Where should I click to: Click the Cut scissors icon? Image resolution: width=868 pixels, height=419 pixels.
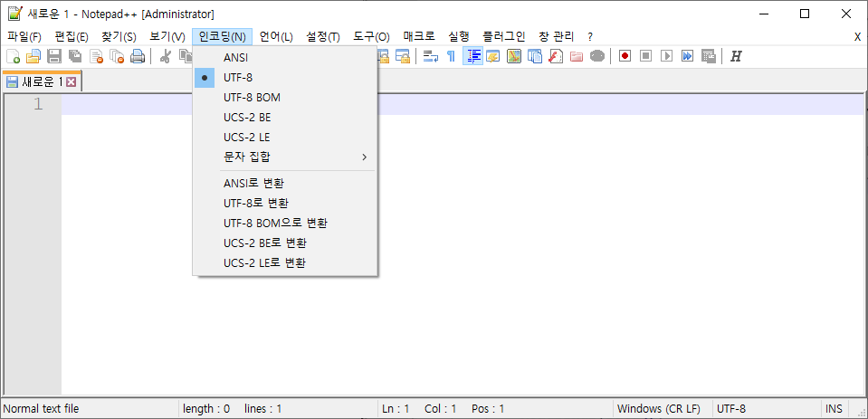(x=165, y=56)
